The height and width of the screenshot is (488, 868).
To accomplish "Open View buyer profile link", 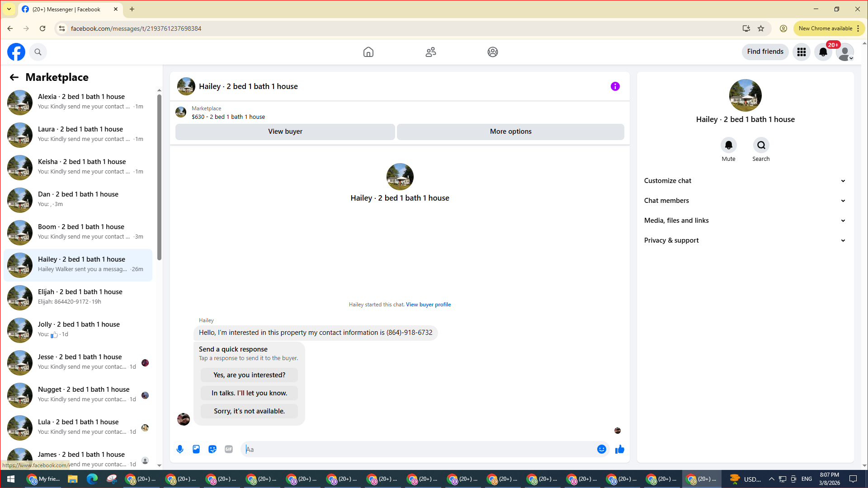I will click(428, 305).
